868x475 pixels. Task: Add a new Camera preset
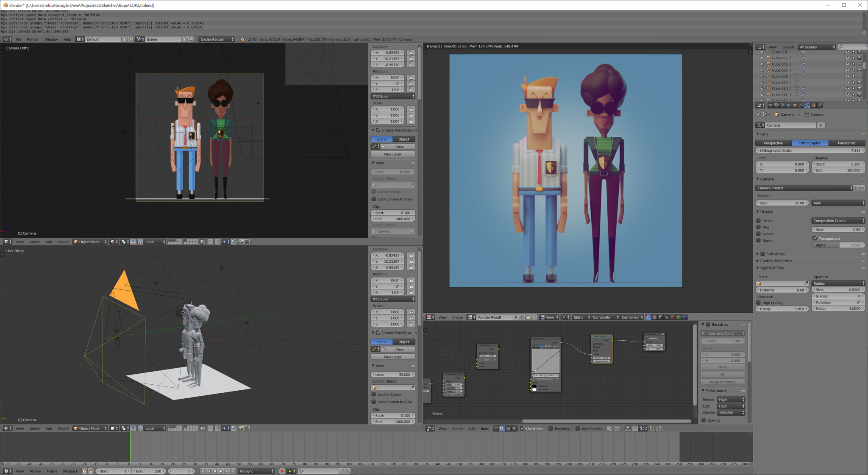[x=856, y=188]
